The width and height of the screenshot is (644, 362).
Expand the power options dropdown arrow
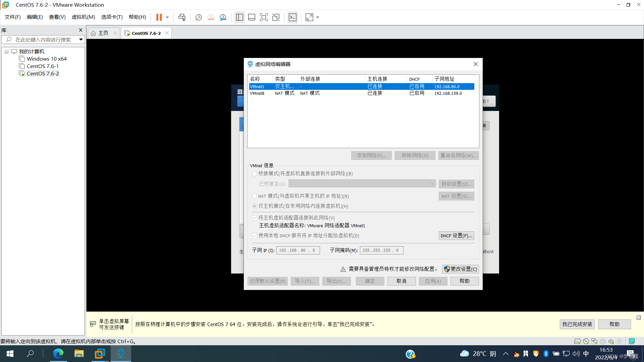pyautogui.click(x=167, y=17)
